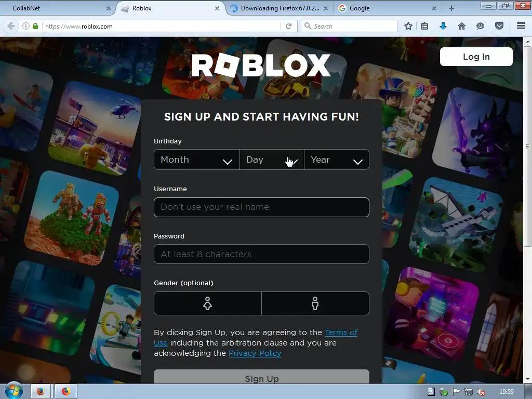This screenshot has height=399, width=532.
Task: Click the safely remove hardware tray icon
Action: [444, 392]
